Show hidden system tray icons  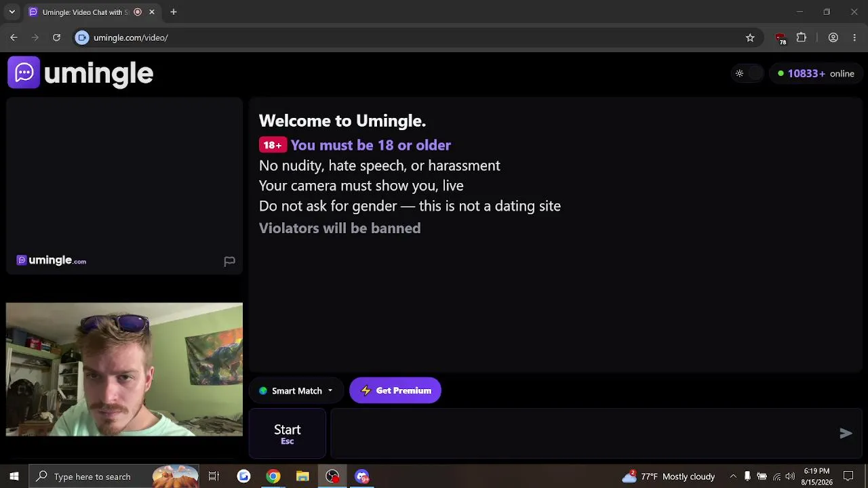pyautogui.click(x=733, y=476)
